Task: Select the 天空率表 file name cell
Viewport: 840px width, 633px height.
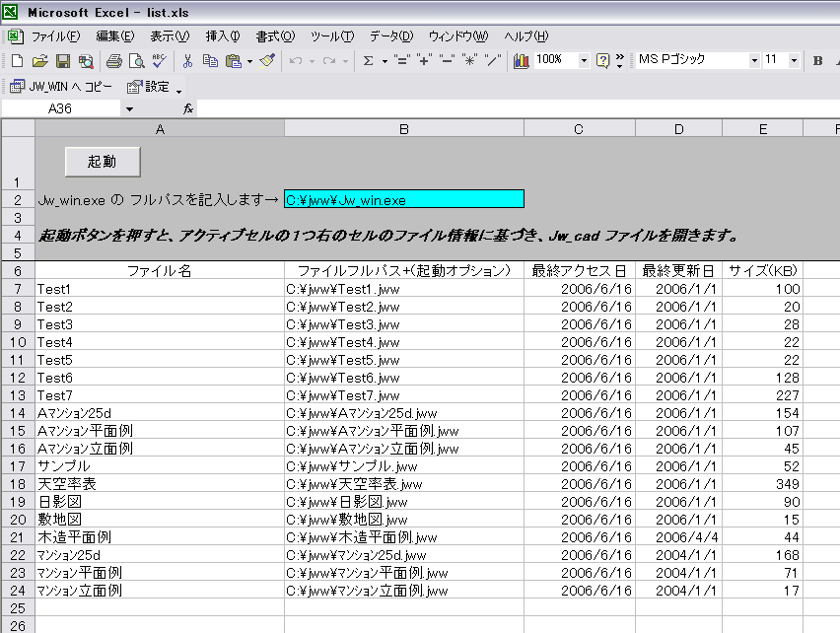Action: [x=160, y=484]
